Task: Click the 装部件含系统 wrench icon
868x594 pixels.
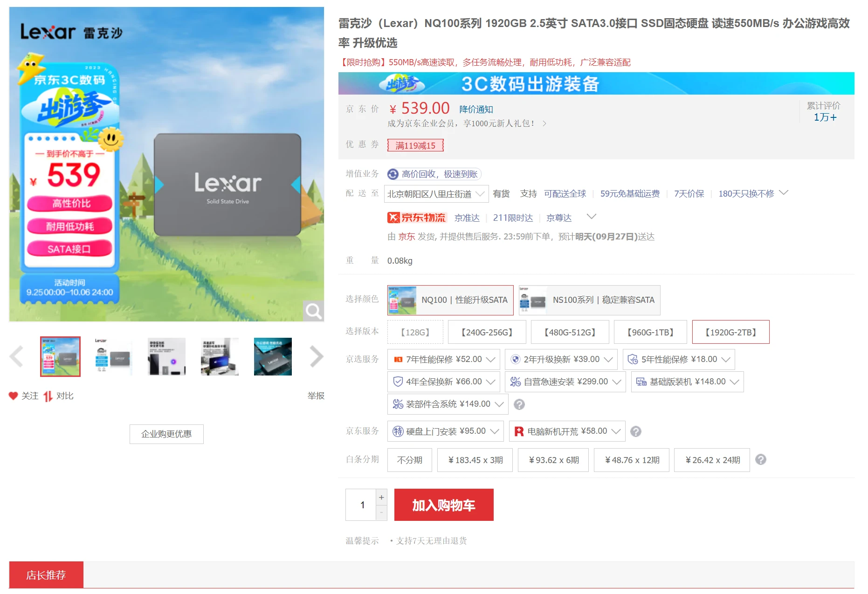Action: (398, 404)
